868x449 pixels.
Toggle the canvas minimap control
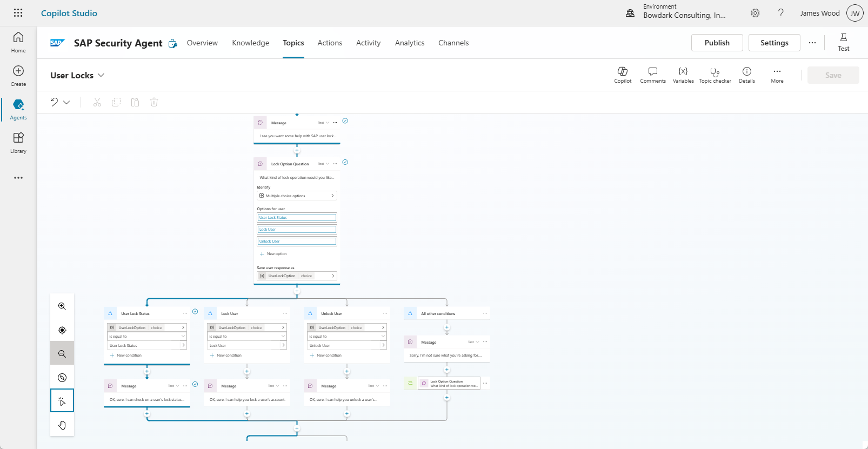pyautogui.click(x=62, y=378)
